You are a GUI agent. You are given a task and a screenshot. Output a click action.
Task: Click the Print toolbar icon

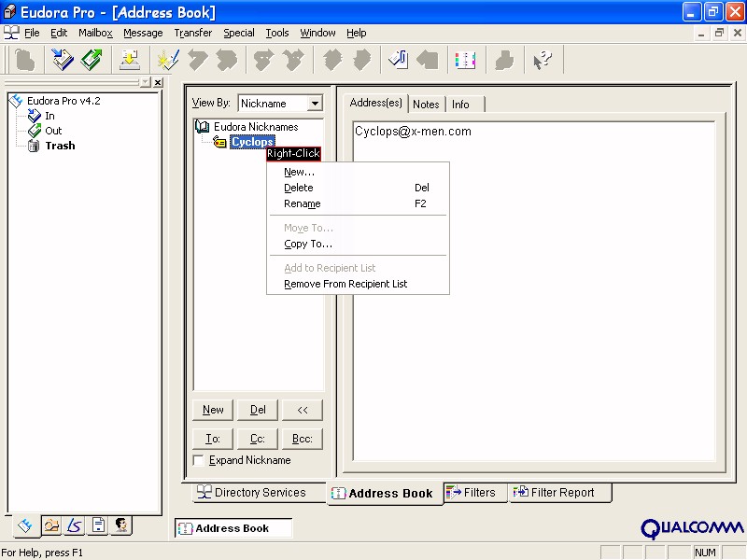[x=504, y=61]
